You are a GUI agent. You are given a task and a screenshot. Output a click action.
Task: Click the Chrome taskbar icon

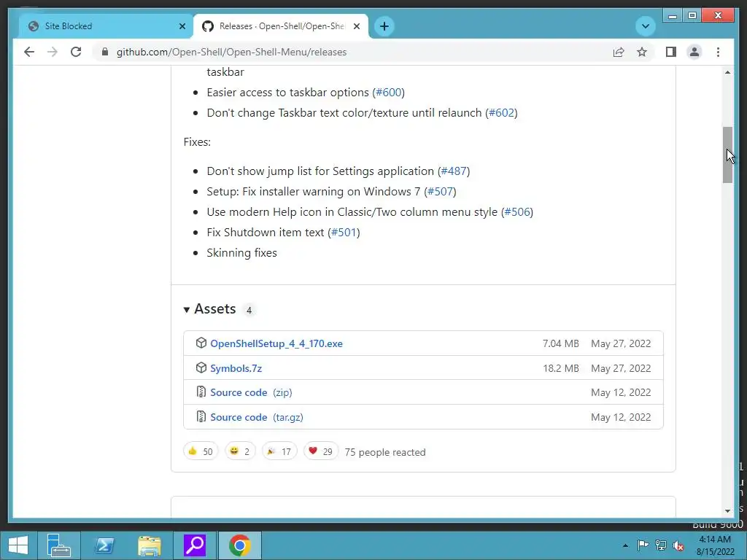pos(239,545)
